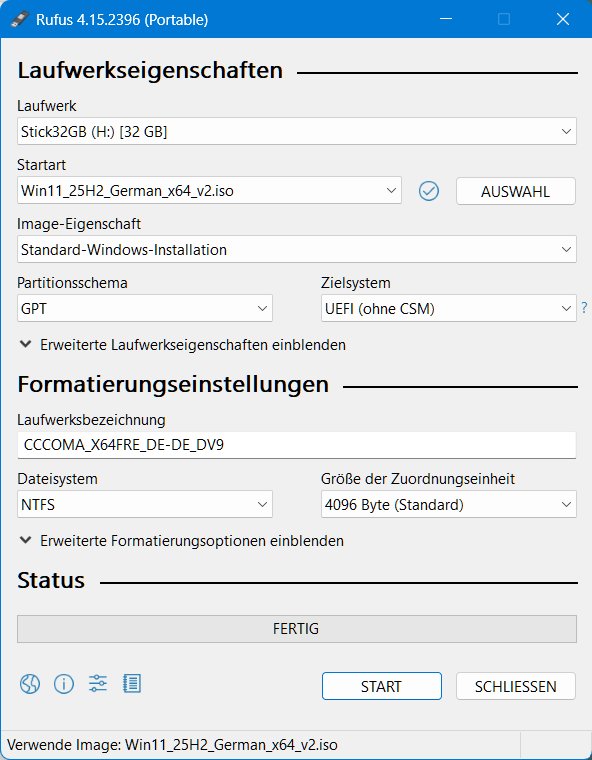Click the SCHLIESSEN button
The height and width of the screenshot is (760, 592).
point(515,686)
